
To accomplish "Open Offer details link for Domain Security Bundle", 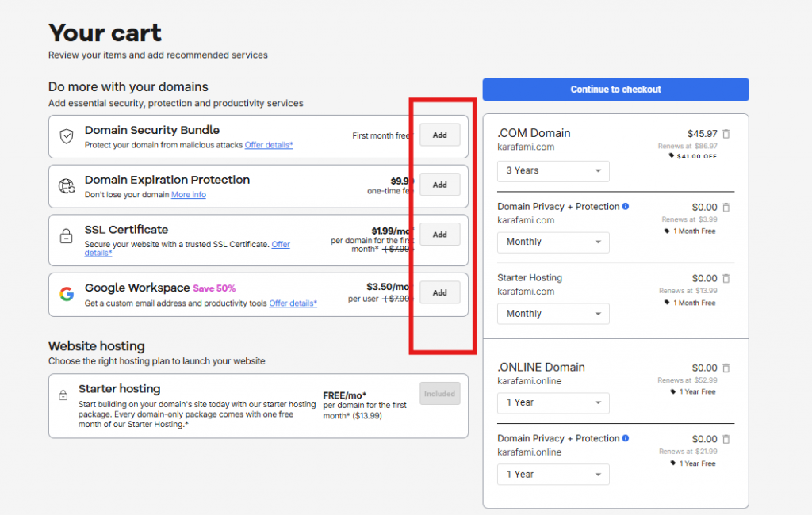I will click(x=269, y=145).
